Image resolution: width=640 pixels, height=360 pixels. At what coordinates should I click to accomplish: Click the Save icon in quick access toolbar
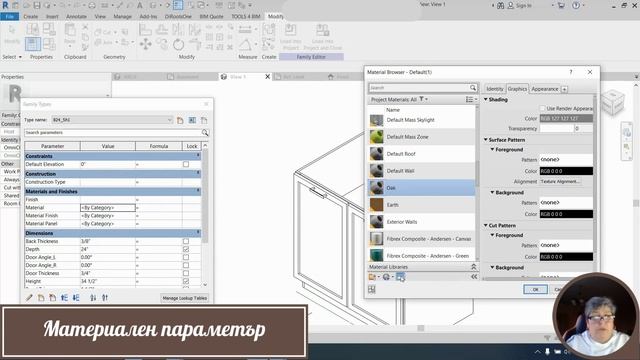pyautogui.click(x=37, y=5)
